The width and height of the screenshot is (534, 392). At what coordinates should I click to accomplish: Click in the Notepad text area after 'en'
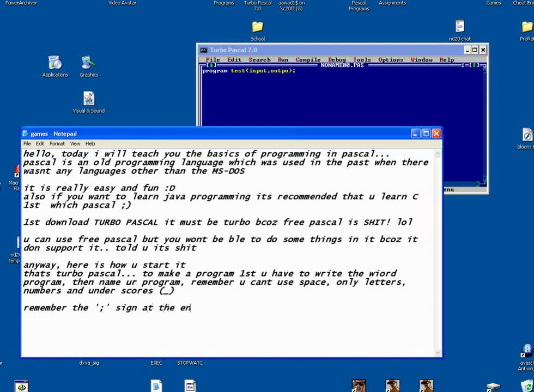[192, 308]
